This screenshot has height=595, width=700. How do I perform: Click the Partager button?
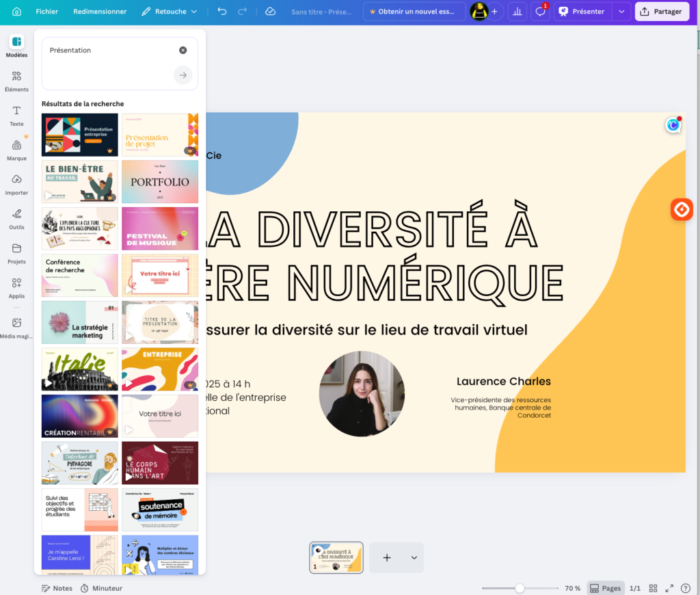pyautogui.click(x=662, y=12)
